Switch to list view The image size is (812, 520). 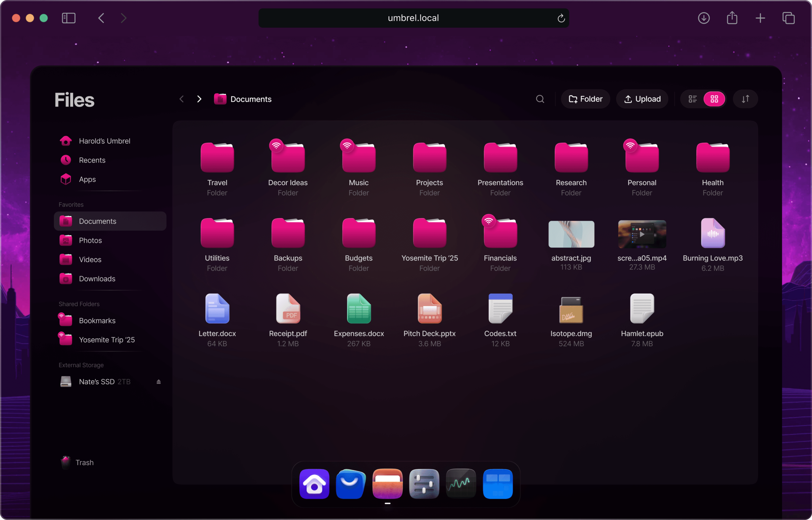(692, 99)
